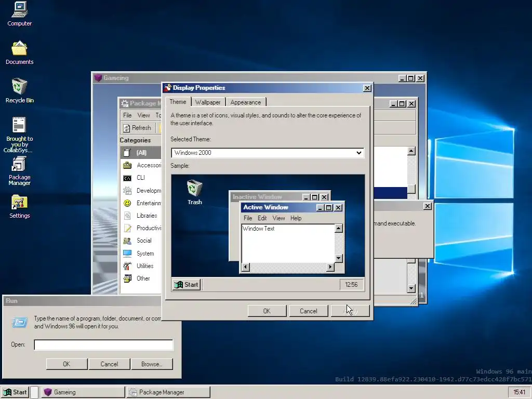The image size is (532, 399).
Task: Click the Open input field in Run dialog
Action: pos(103,345)
